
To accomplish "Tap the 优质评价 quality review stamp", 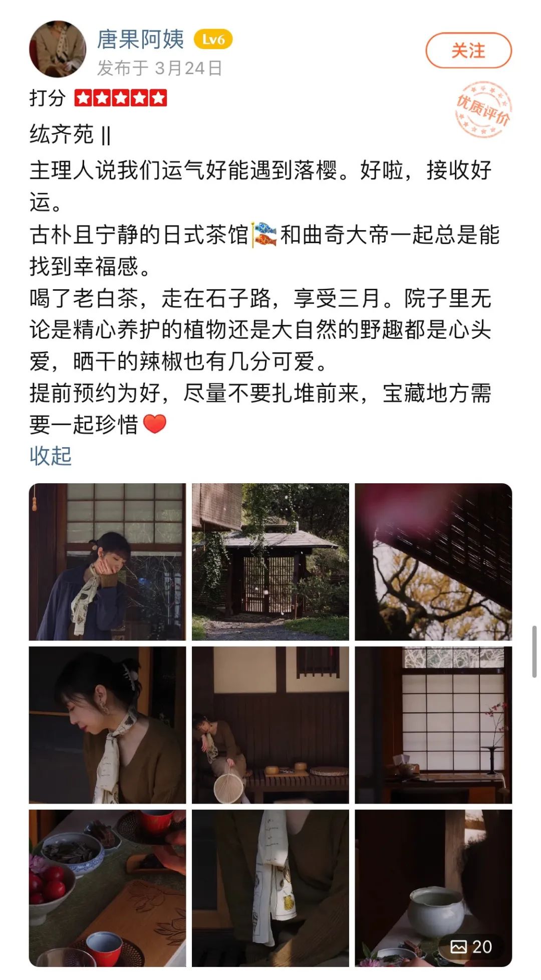I will tap(483, 110).
